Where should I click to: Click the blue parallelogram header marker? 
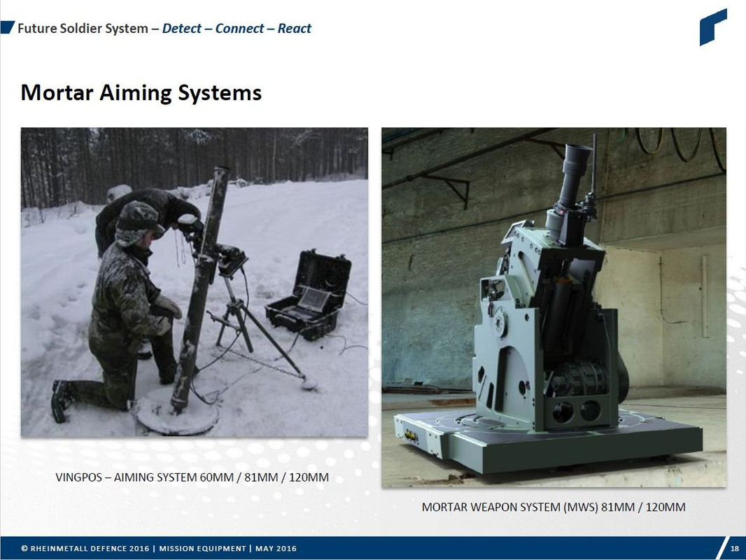(7, 27)
